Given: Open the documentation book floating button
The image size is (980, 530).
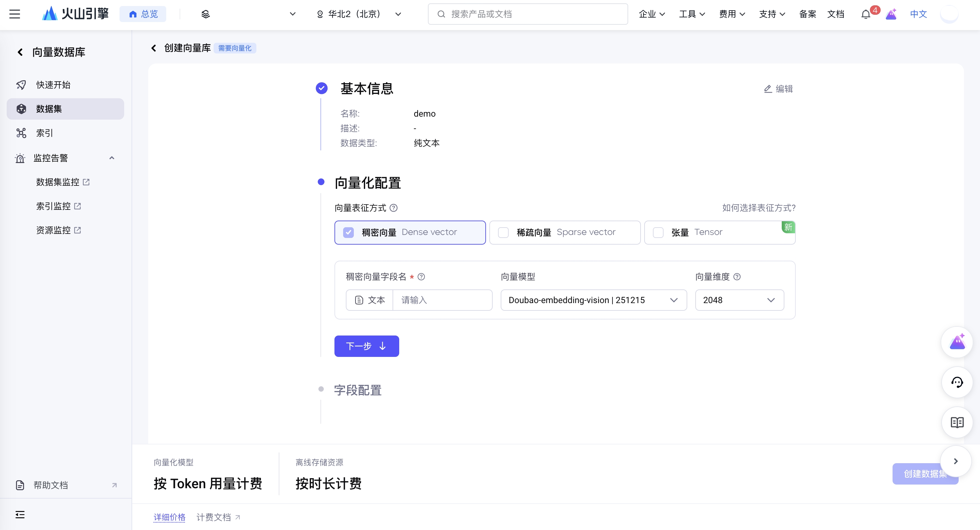Looking at the screenshot, I should 957,422.
